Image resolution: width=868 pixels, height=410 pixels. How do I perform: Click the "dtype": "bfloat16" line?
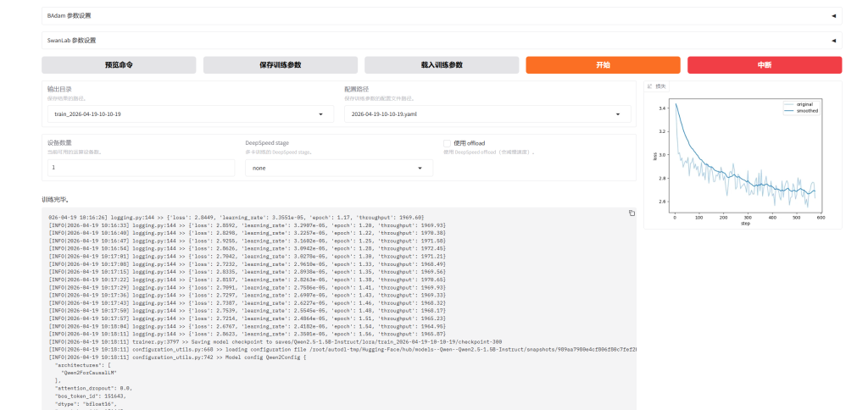pos(84,404)
